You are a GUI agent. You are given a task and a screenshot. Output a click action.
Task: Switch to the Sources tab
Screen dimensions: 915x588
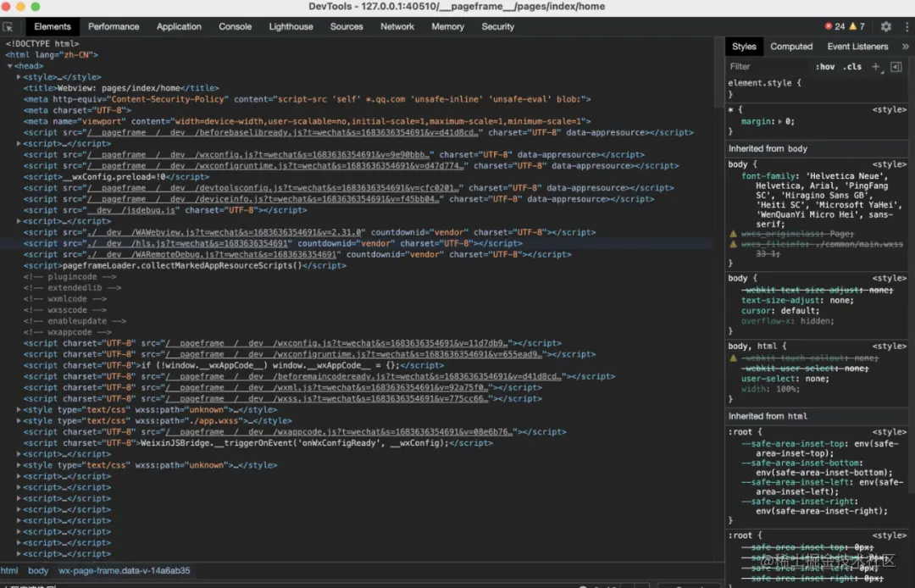pos(346,27)
